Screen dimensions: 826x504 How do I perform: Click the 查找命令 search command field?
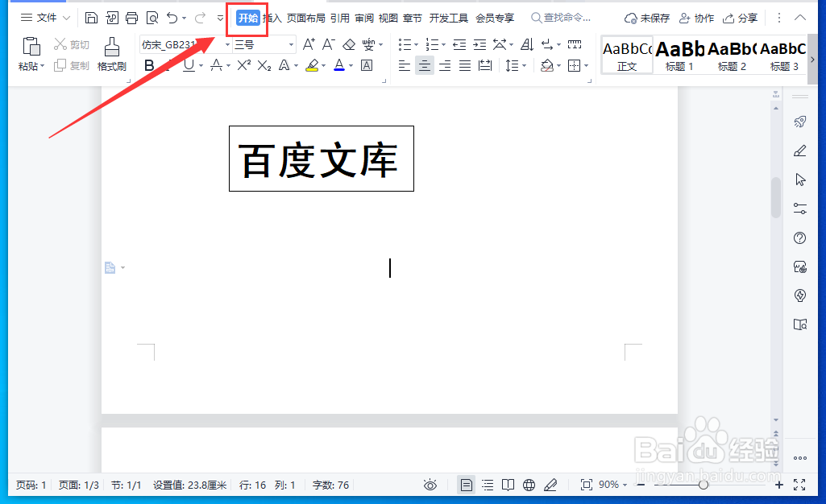[x=561, y=18]
